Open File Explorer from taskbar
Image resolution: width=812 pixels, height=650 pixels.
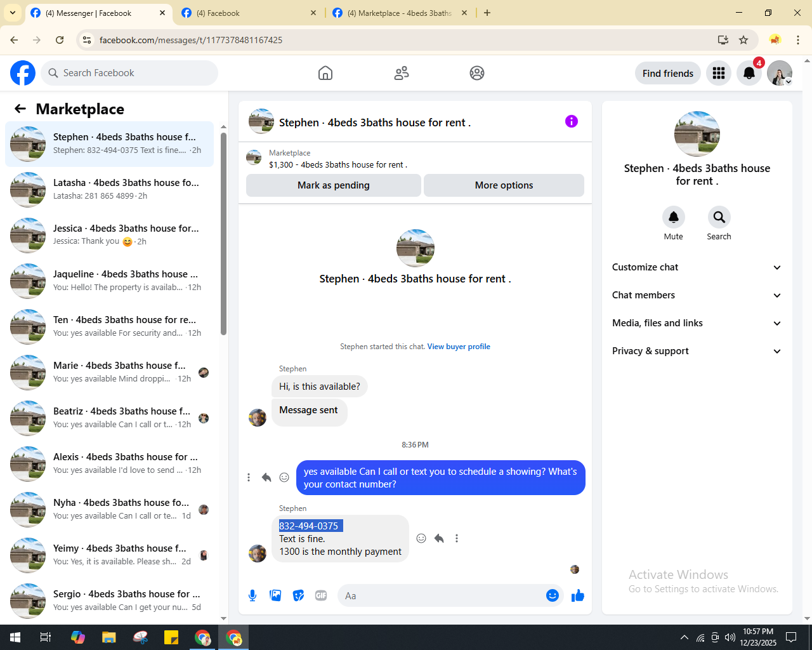109,637
